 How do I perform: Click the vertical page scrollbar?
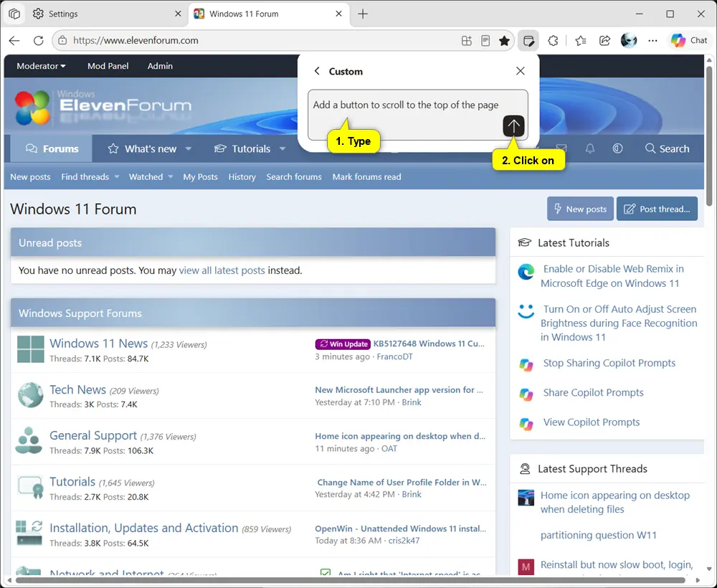click(709, 136)
